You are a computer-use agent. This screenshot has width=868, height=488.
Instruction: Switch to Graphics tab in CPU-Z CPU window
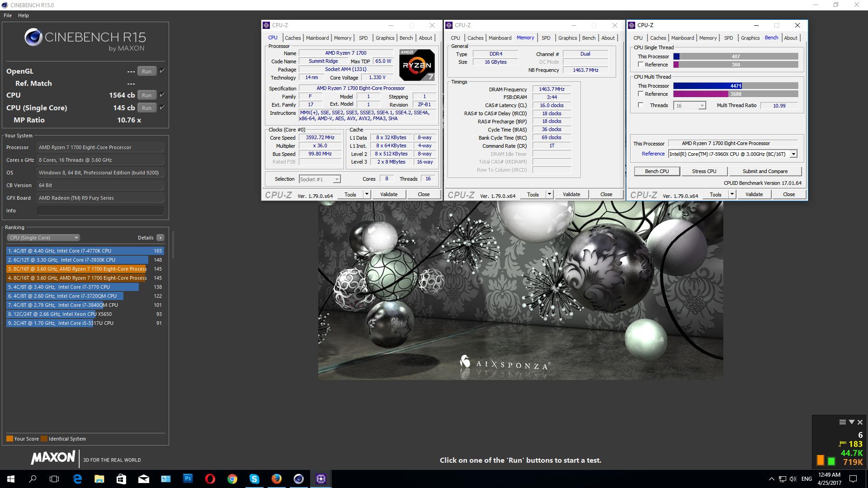pyautogui.click(x=385, y=38)
